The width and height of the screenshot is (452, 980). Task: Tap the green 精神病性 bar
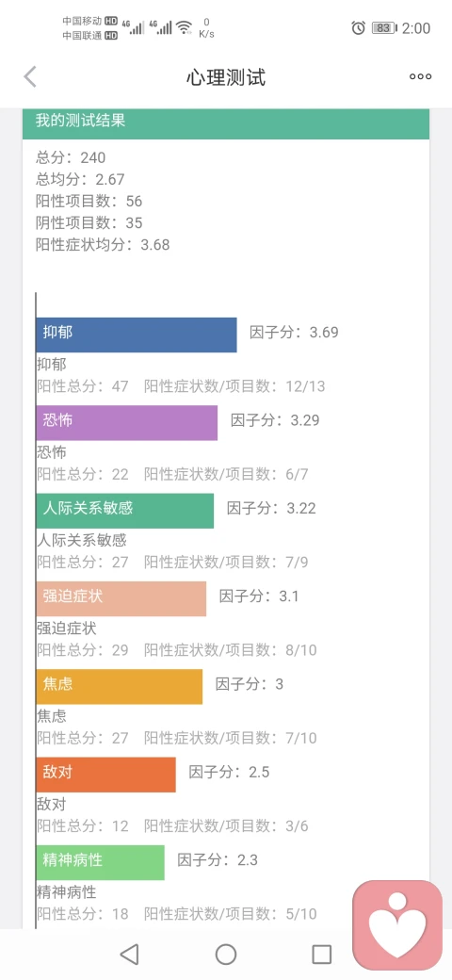click(100, 862)
